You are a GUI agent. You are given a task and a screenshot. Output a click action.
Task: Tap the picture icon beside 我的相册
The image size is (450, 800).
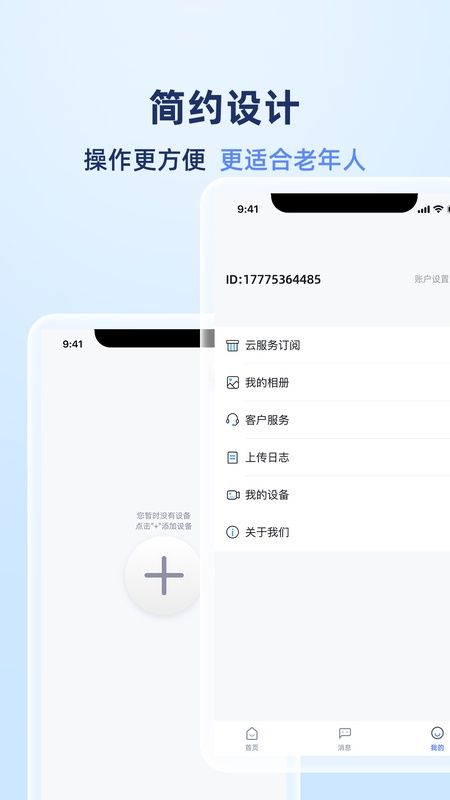[x=232, y=383]
